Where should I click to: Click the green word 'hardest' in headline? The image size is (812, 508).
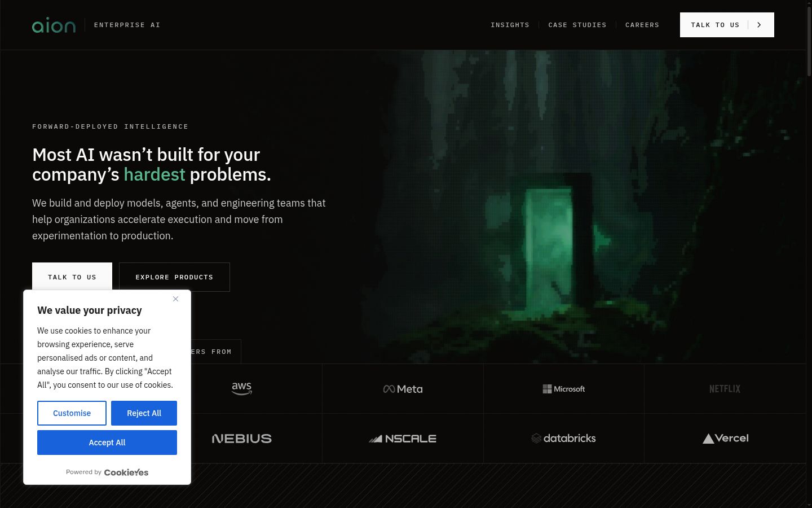tap(155, 174)
